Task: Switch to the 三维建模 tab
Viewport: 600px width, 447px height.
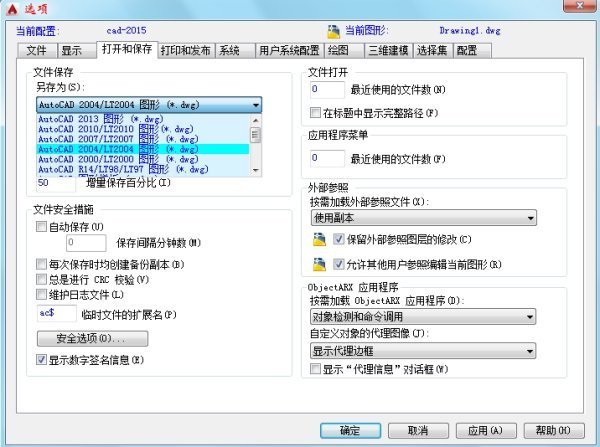Action: [388, 51]
